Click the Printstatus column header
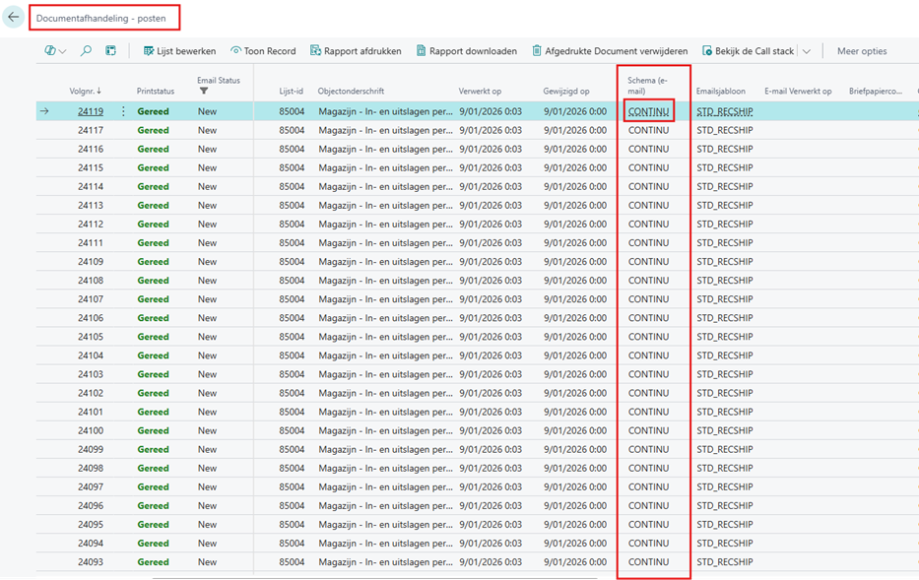919x580 pixels. 155,91
